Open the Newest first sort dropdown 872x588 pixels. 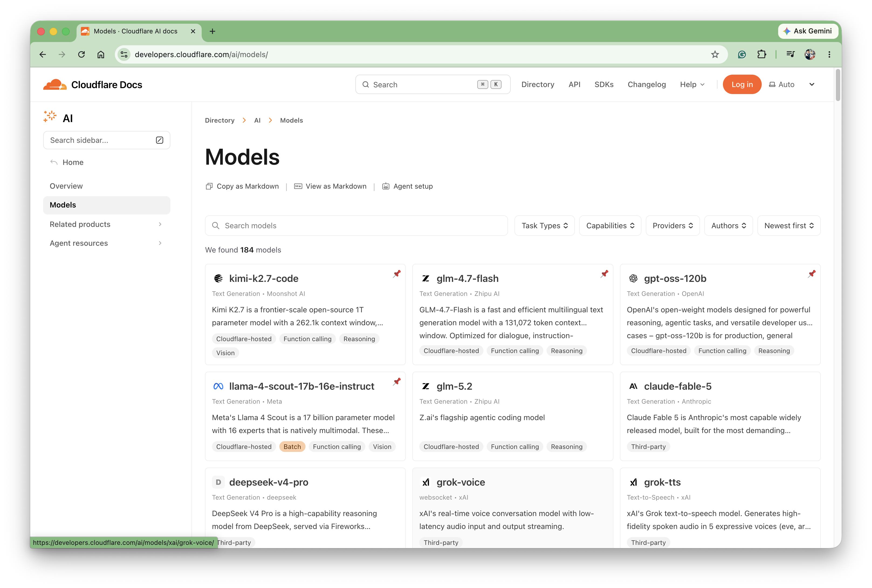789,226
